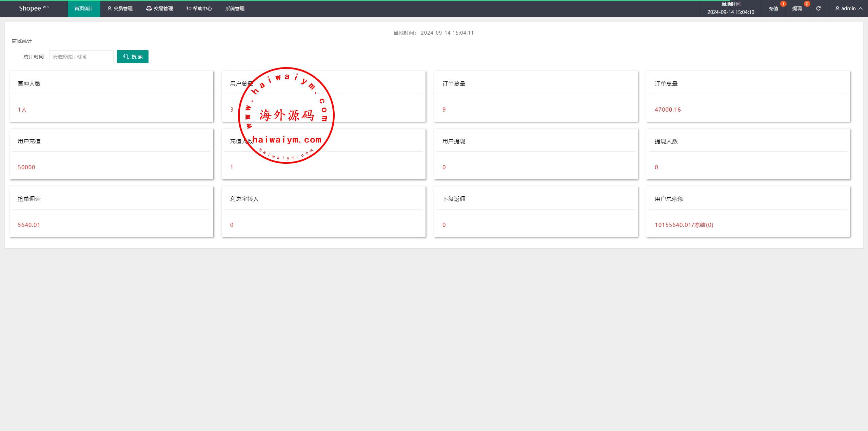This screenshot has height=431, width=868.
Task: Click the 抢单佣金 statistics card
Action: [x=111, y=212]
